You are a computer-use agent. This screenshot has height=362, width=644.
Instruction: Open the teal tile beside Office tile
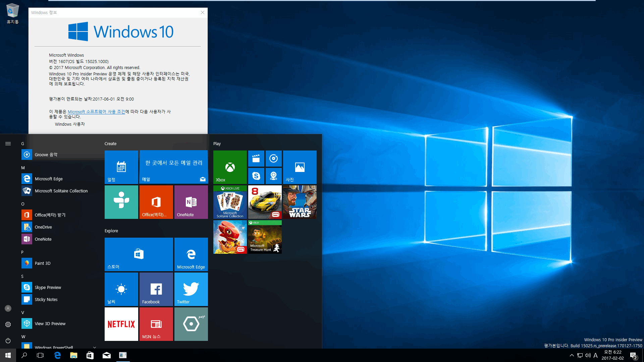[121, 202]
